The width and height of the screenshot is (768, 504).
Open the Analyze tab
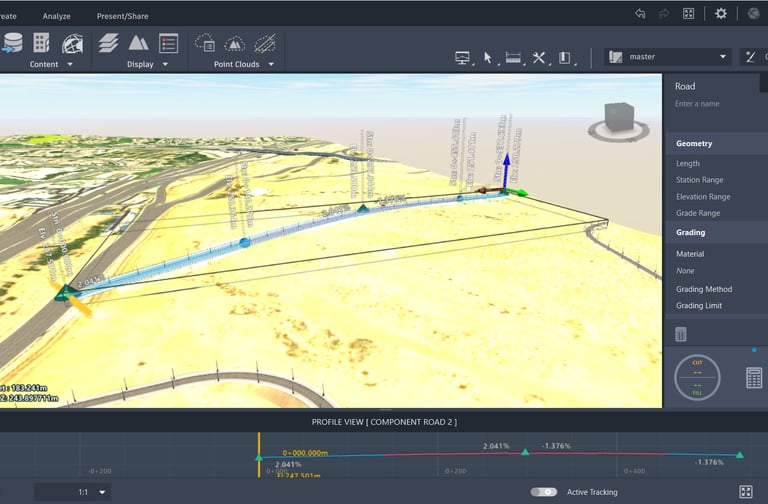[56, 16]
